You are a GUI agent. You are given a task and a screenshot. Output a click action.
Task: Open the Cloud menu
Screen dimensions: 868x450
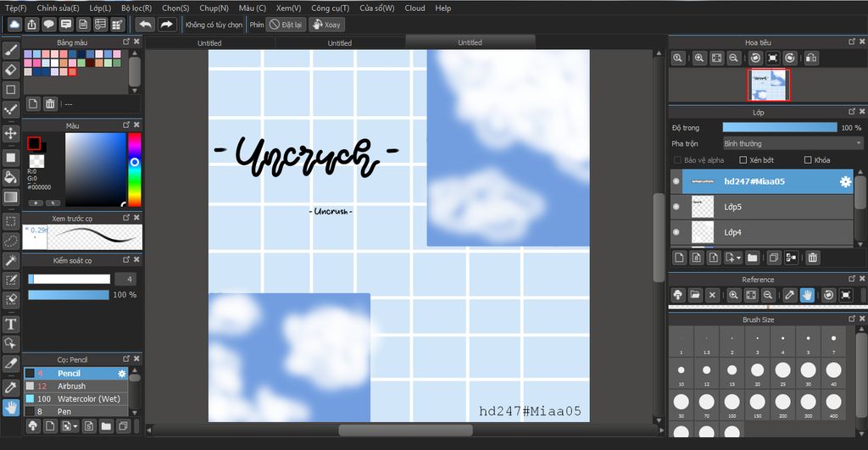415,8
